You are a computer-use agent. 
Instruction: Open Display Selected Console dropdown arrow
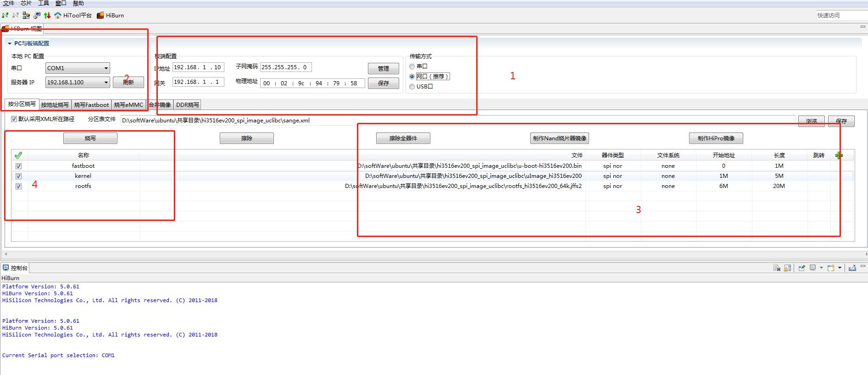[x=821, y=268]
